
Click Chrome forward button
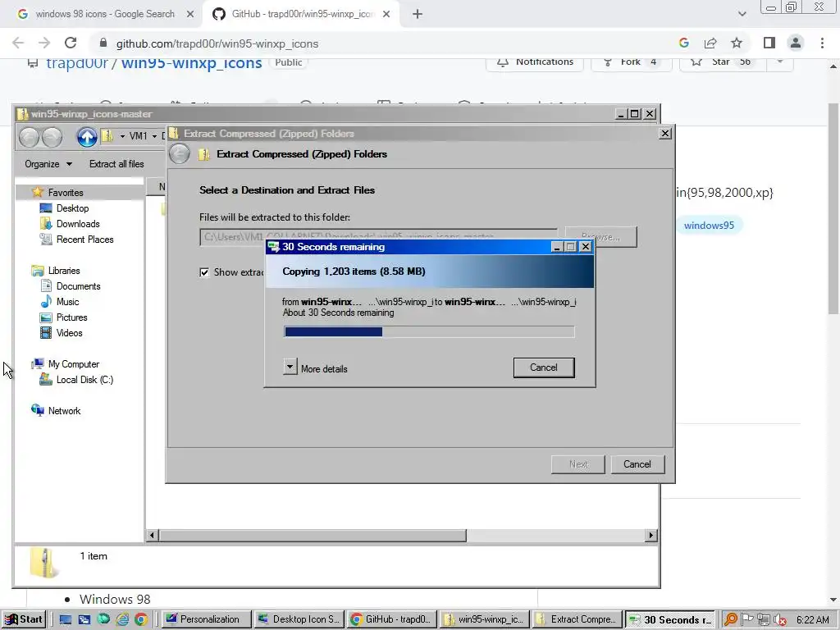44,43
